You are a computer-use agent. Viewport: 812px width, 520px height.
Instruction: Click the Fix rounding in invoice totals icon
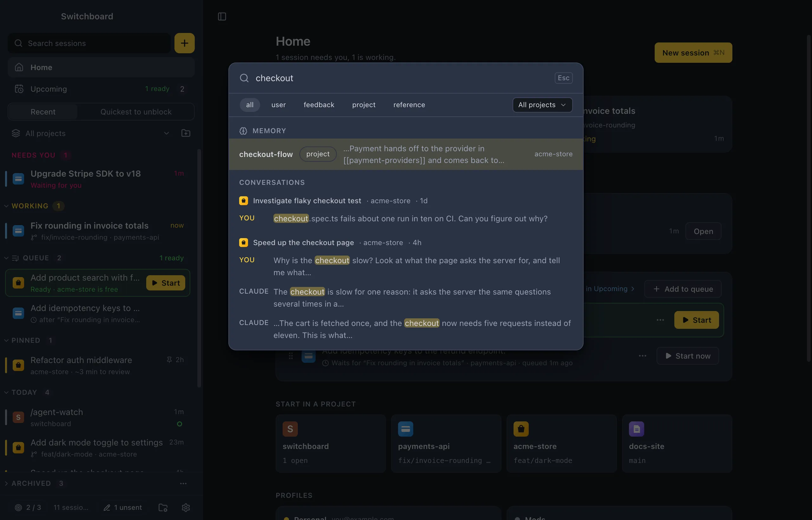click(x=18, y=231)
